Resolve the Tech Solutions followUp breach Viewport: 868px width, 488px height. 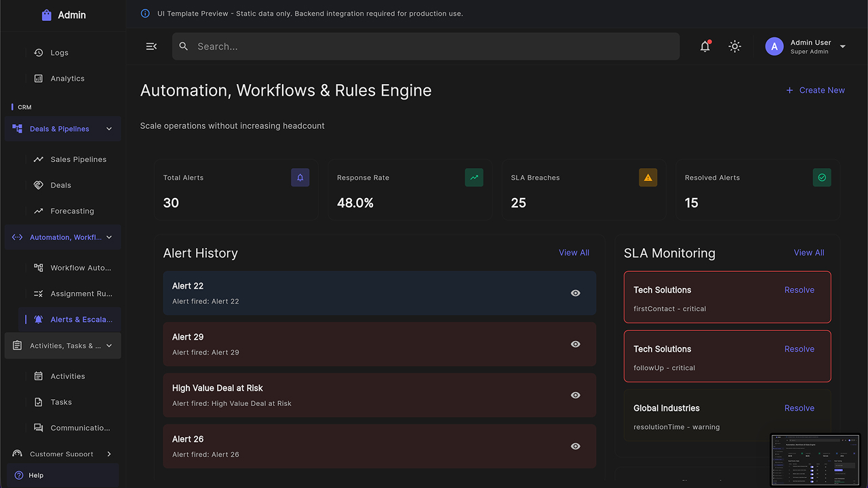[800, 349]
